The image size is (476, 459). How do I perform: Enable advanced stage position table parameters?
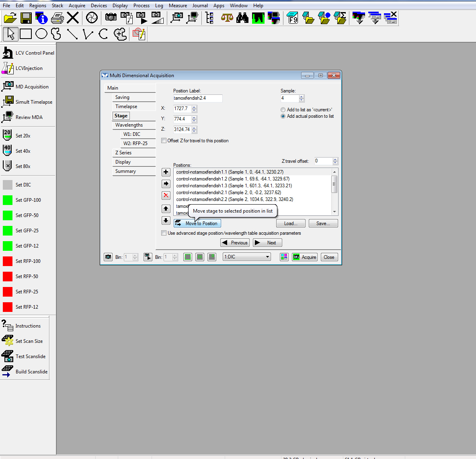coord(164,233)
